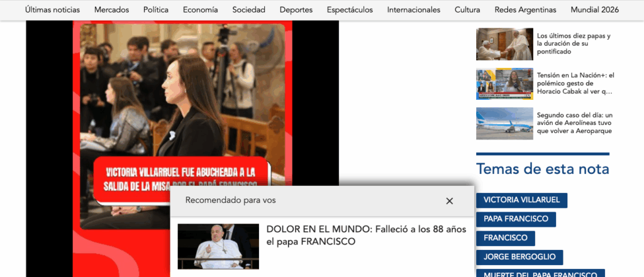Open the Cultura menu item
The height and width of the screenshot is (277, 644).
point(467,10)
